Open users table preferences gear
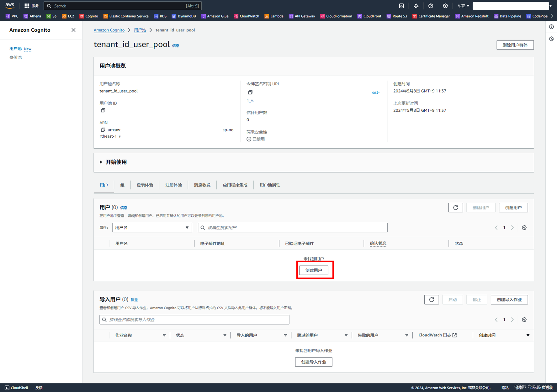The image size is (557, 392). click(x=524, y=228)
